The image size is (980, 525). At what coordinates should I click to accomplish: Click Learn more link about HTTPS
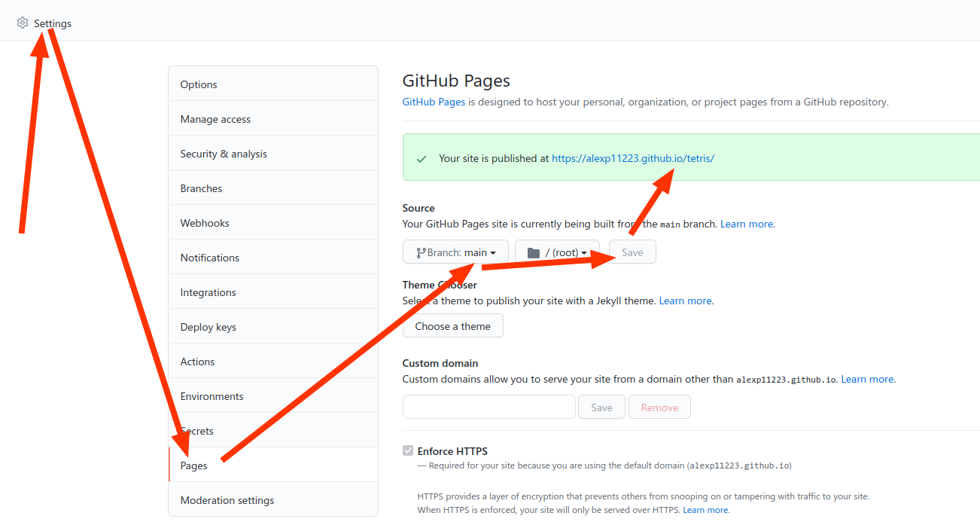[706, 510]
